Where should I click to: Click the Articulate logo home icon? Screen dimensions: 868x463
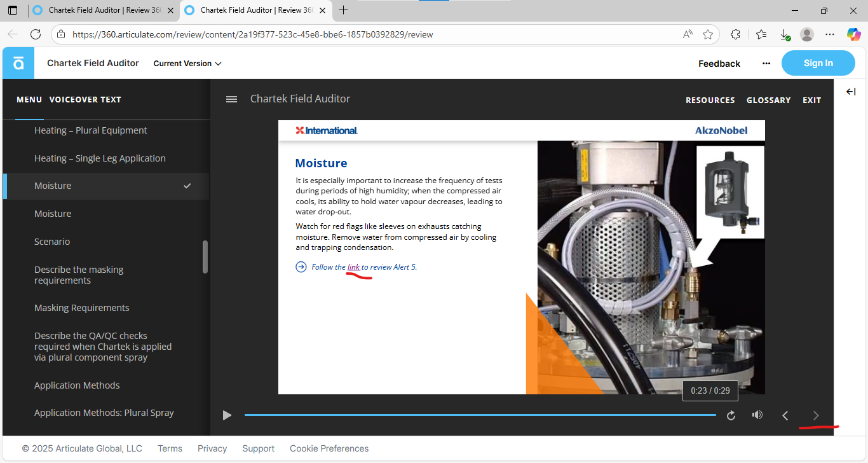(x=18, y=63)
